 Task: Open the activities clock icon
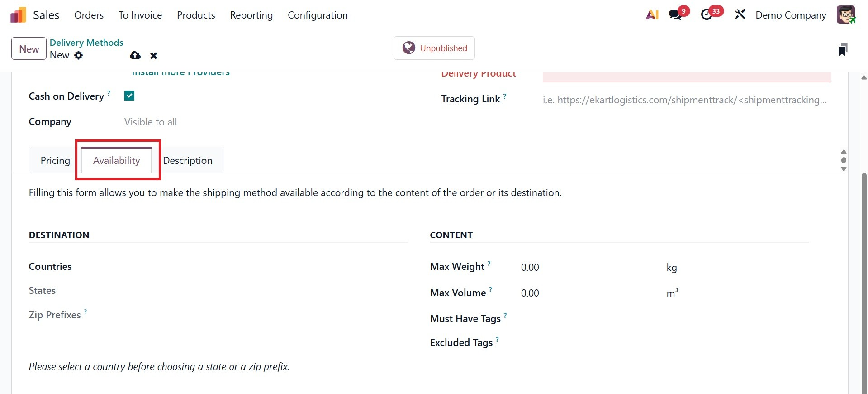707,15
